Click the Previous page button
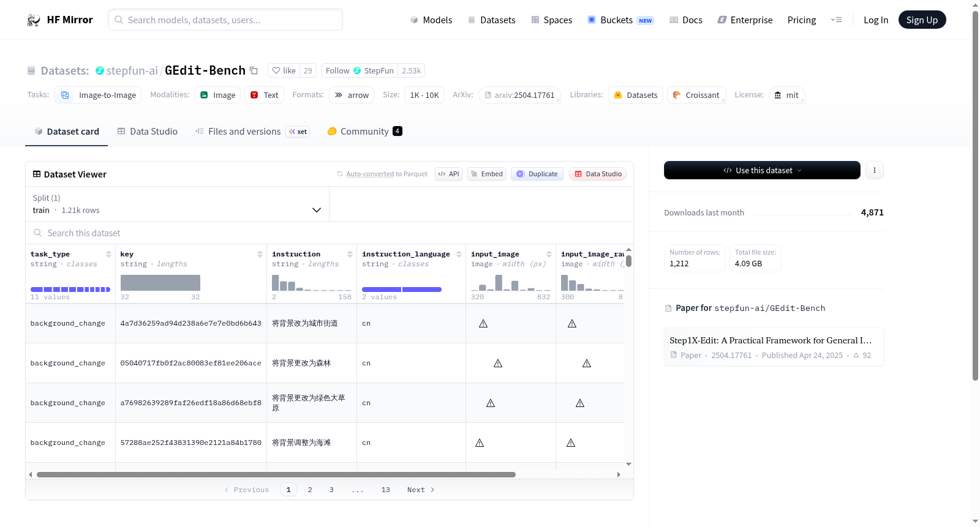Viewport: 980px width, 527px height. tap(247, 490)
